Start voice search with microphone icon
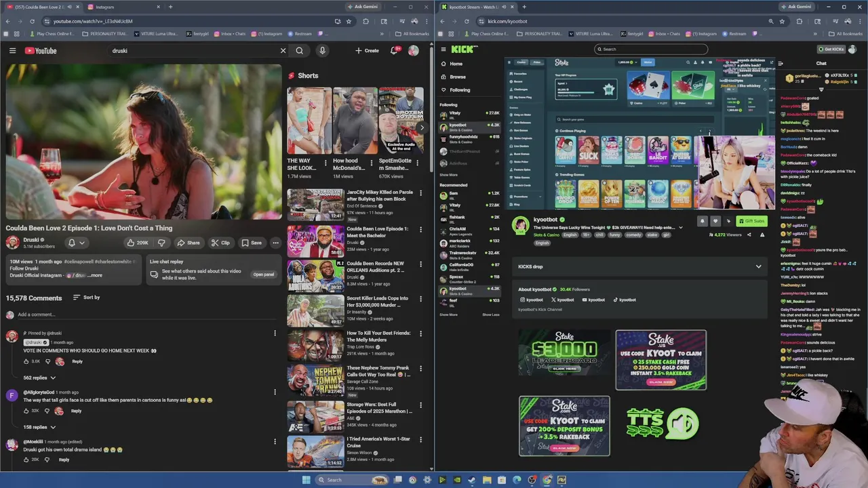The width and height of the screenshot is (868, 488). (x=322, y=51)
